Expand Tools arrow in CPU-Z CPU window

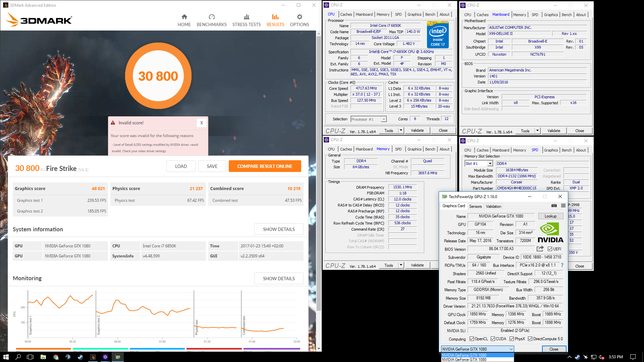coord(400,130)
